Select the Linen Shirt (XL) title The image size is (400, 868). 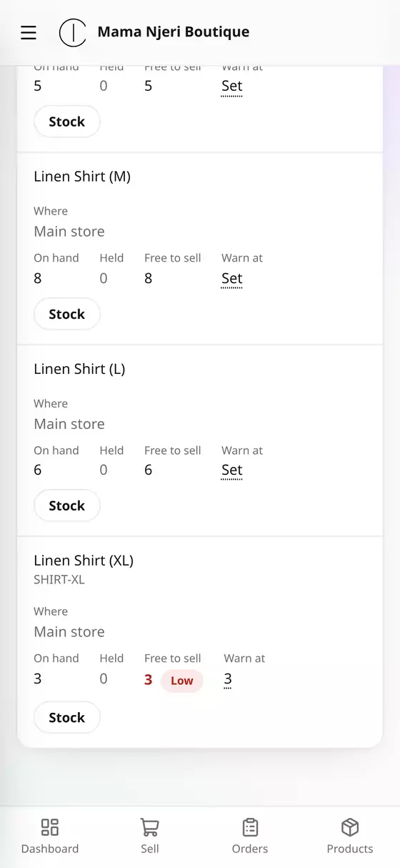(84, 561)
